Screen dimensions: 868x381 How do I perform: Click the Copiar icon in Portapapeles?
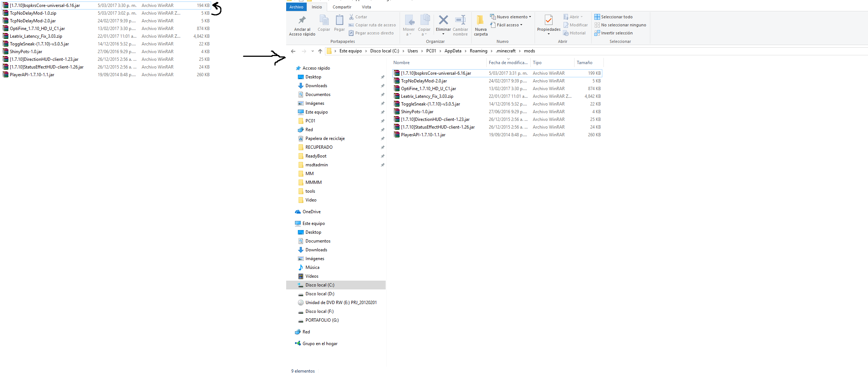[323, 20]
